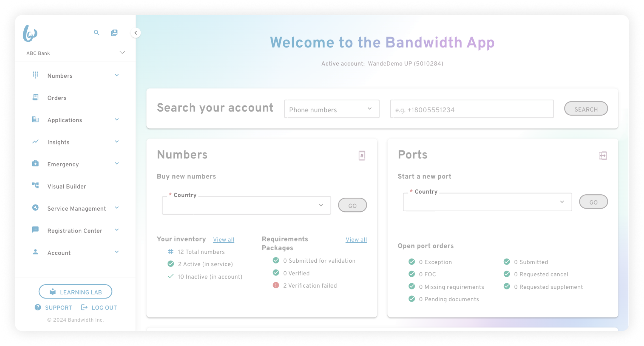Click the Numbers dial-pad icon in sidebar
Image resolution: width=644 pixels, height=346 pixels.
tap(35, 75)
